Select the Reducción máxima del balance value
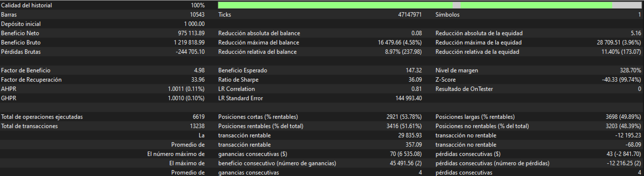Viewport: 644px width, 176px height. 400,43
